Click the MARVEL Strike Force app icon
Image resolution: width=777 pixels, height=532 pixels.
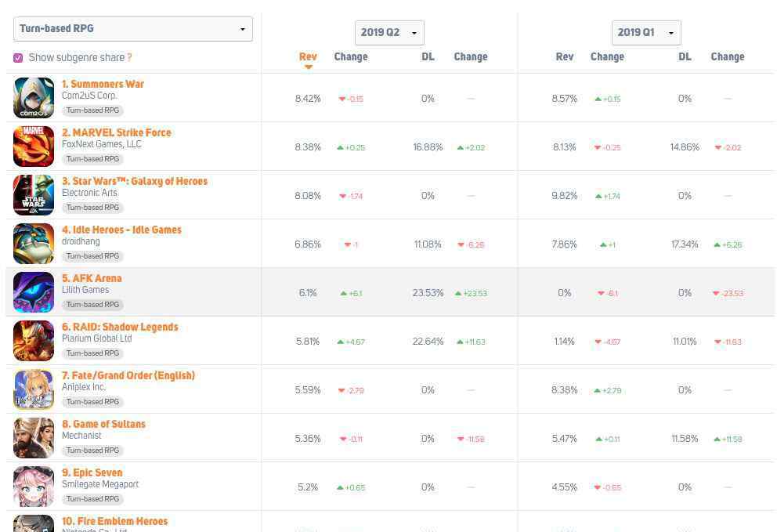pos(34,147)
